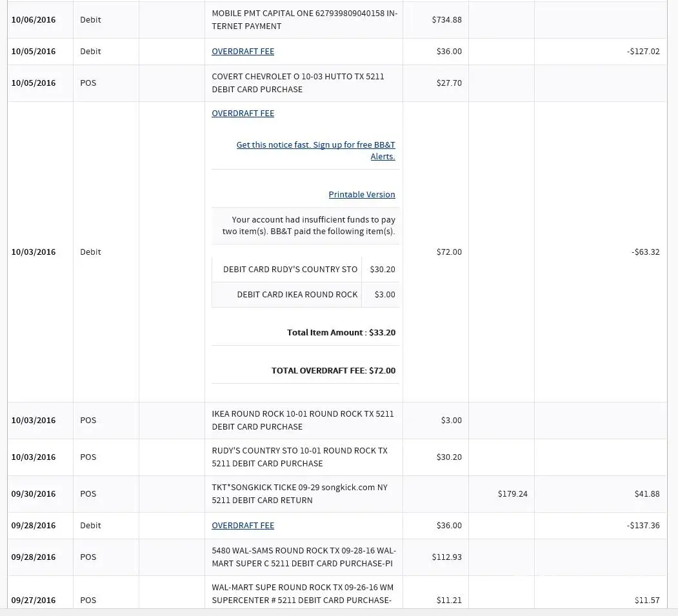
Task: Select the Covert Chevrolet purchase description
Action: tap(298, 83)
